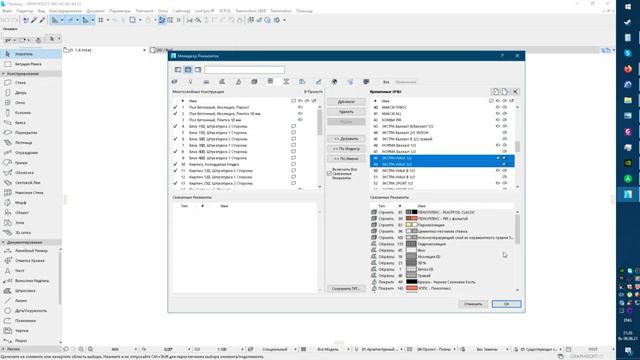Select the Крыша (Roof) tool

(31, 162)
